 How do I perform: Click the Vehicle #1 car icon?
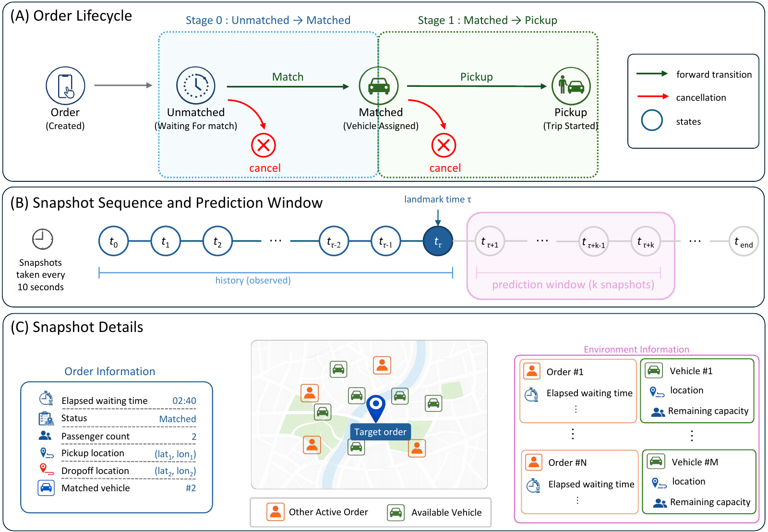654,370
